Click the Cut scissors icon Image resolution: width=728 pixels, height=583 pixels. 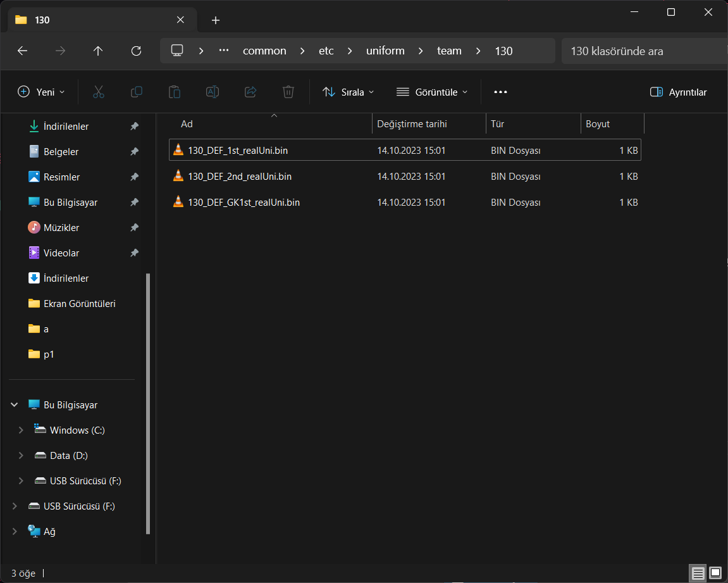tap(98, 92)
